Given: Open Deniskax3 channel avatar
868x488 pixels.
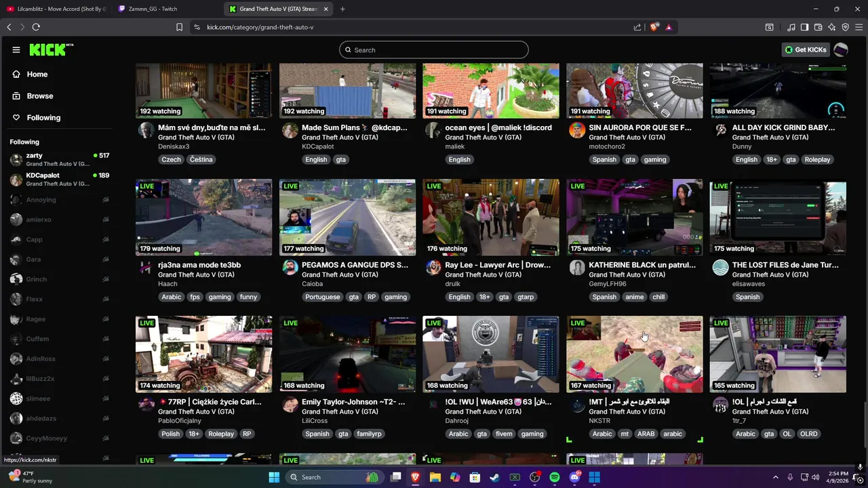Looking at the screenshot, I should click(146, 131).
